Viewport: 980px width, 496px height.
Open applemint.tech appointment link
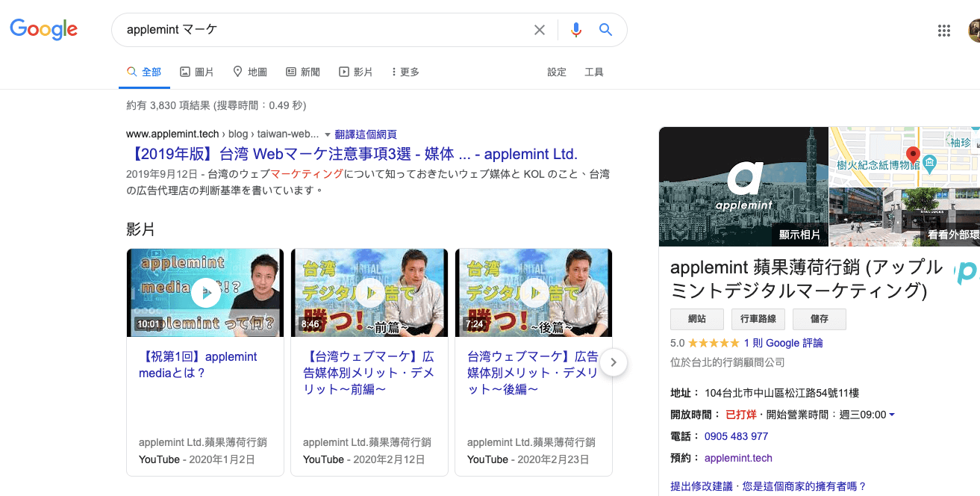click(x=738, y=458)
